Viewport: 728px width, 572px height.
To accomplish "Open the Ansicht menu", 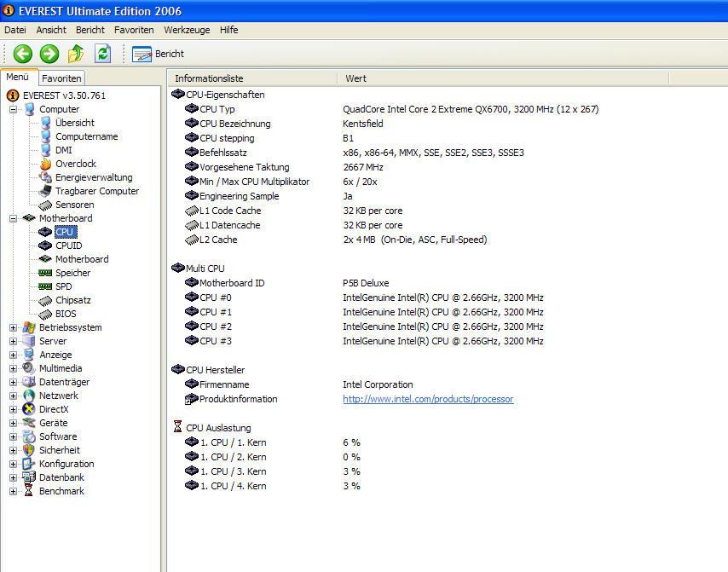I will pyautogui.click(x=51, y=30).
